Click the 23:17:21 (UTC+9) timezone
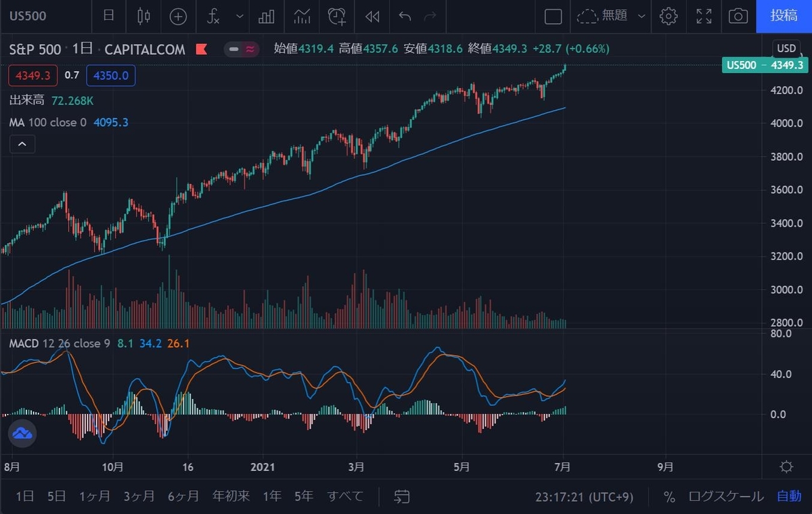Screen dimensions: 812x514 click(x=585, y=497)
